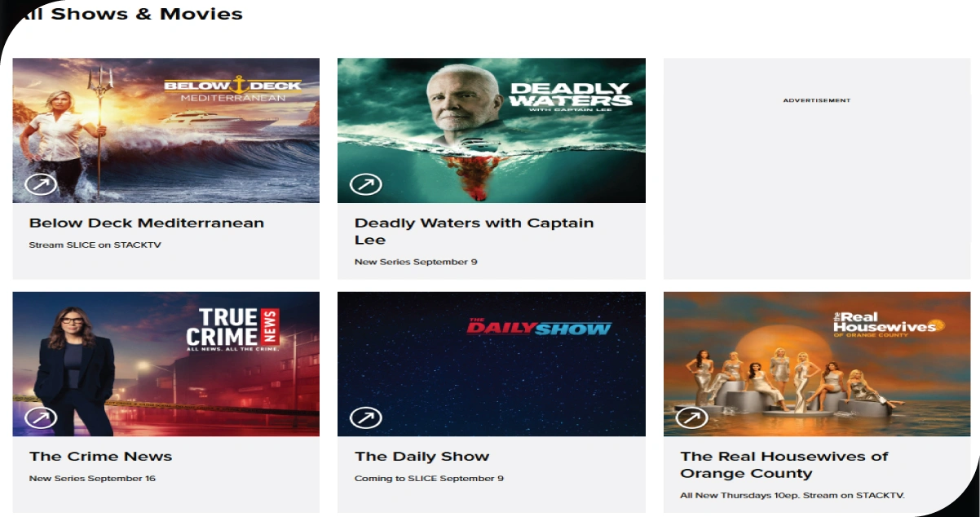Click New Series September 16 caption

pos(92,478)
